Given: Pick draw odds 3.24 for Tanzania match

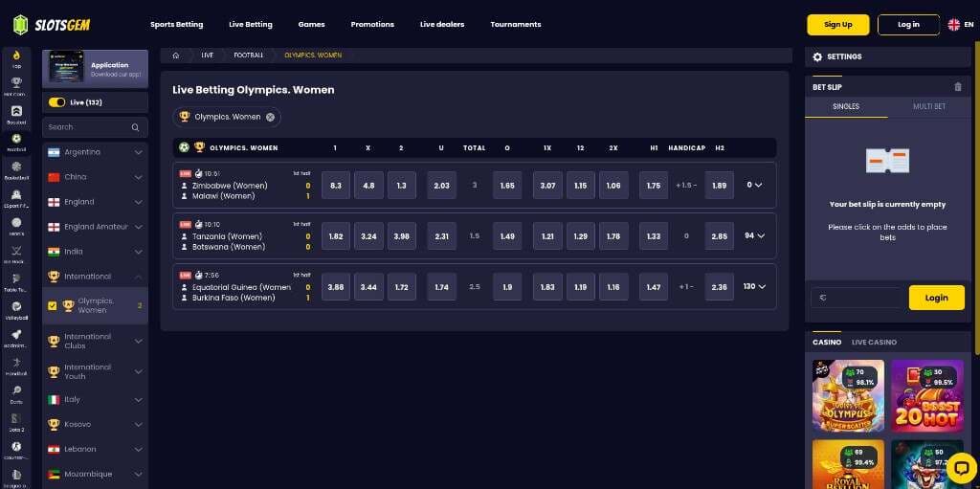Looking at the screenshot, I should (368, 235).
